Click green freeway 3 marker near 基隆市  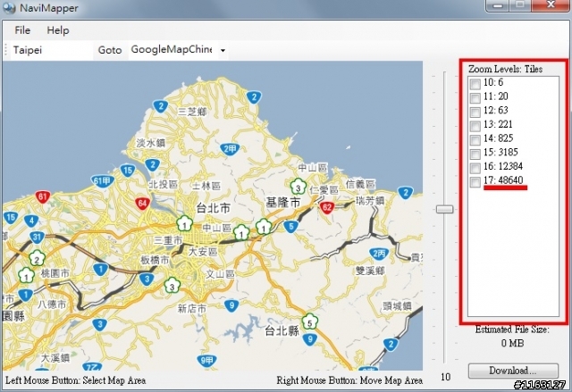(298, 187)
